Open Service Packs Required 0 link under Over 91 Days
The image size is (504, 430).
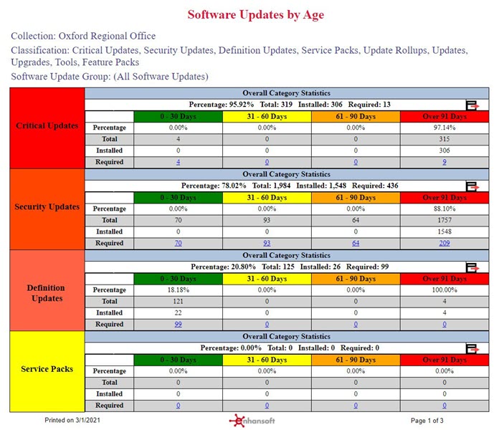(x=444, y=406)
